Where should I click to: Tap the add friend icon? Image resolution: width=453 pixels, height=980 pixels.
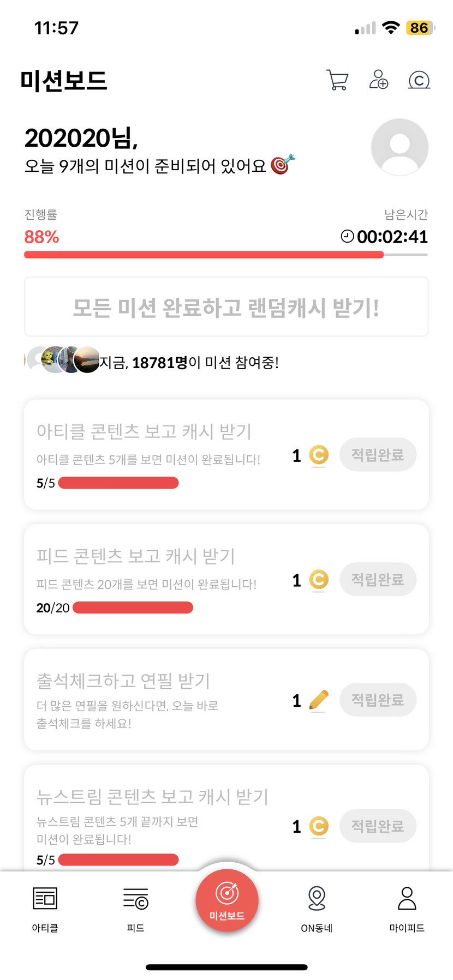378,80
